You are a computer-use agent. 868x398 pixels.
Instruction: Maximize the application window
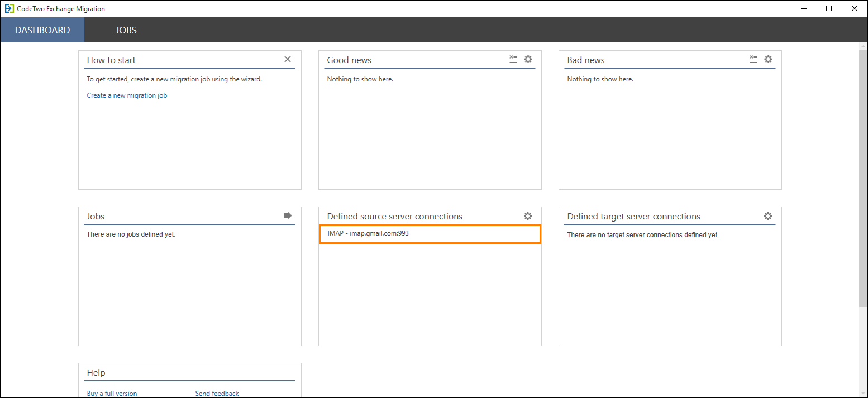(x=829, y=8)
